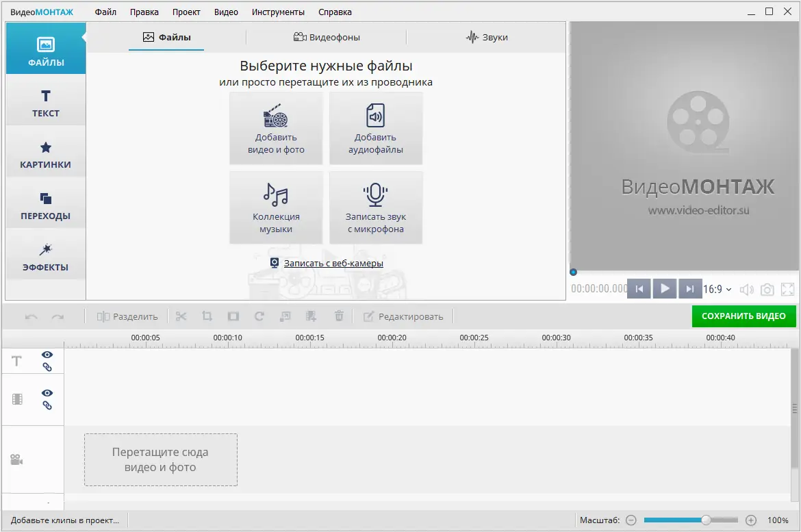
Task: Click Добавить видео и фото tile
Action: click(276, 129)
